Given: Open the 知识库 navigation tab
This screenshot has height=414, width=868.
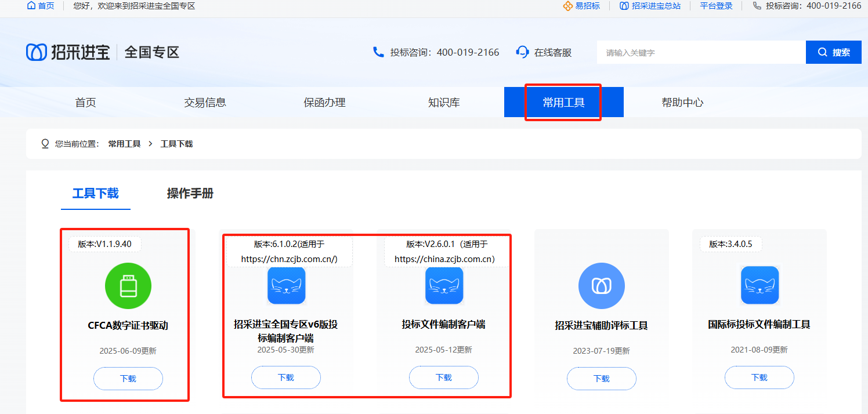Looking at the screenshot, I should (x=444, y=103).
